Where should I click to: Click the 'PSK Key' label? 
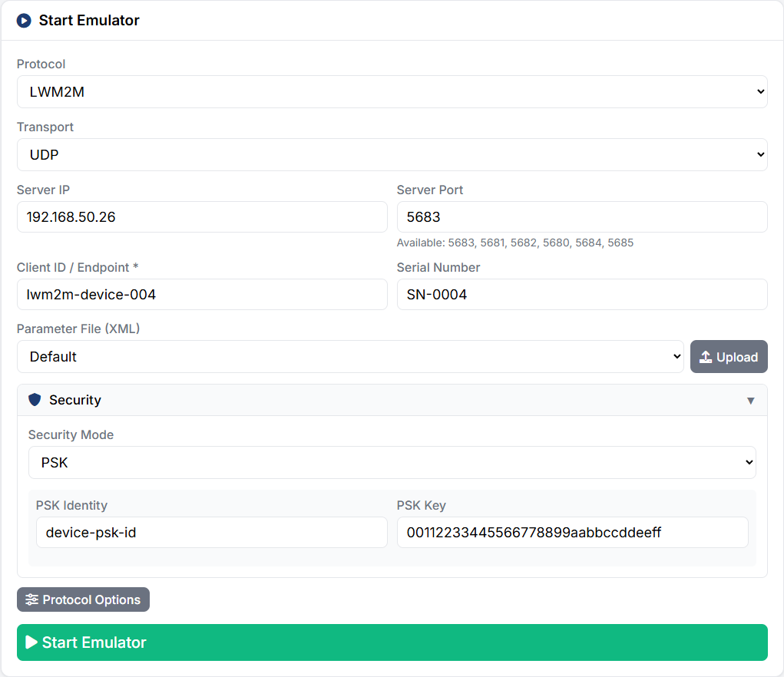(422, 505)
